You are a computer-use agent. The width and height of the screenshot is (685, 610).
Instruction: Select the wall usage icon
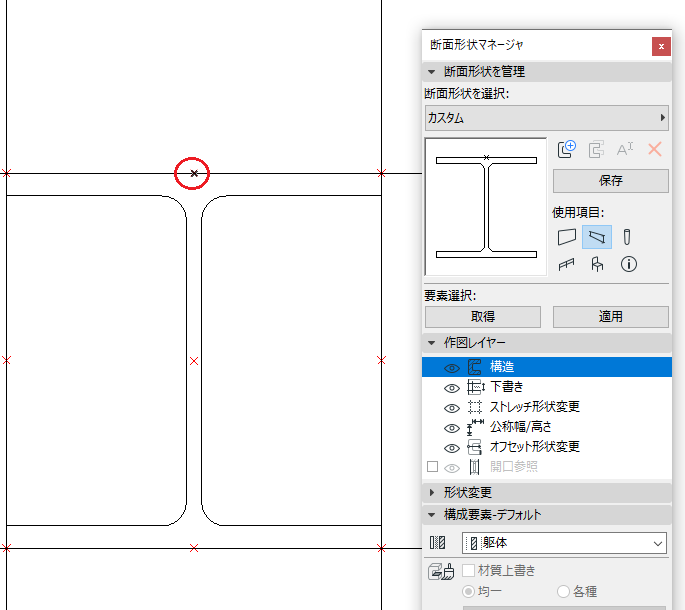(x=567, y=237)
